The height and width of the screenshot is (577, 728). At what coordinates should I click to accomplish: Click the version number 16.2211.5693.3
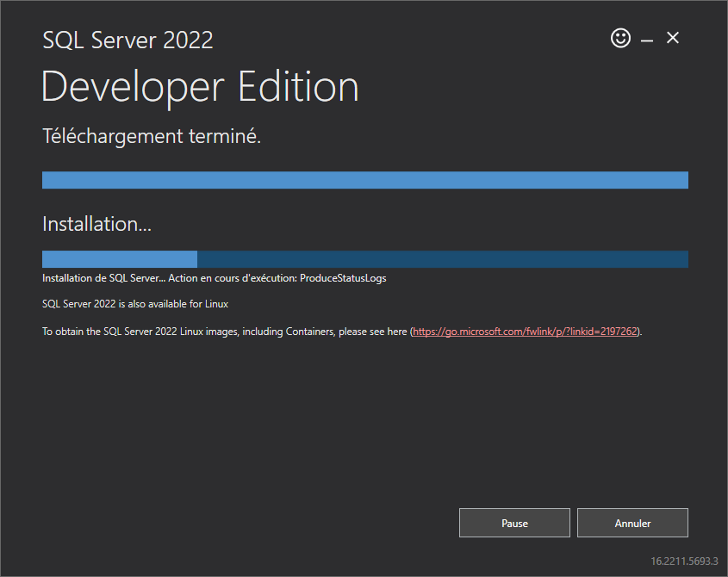coord(684,561)
